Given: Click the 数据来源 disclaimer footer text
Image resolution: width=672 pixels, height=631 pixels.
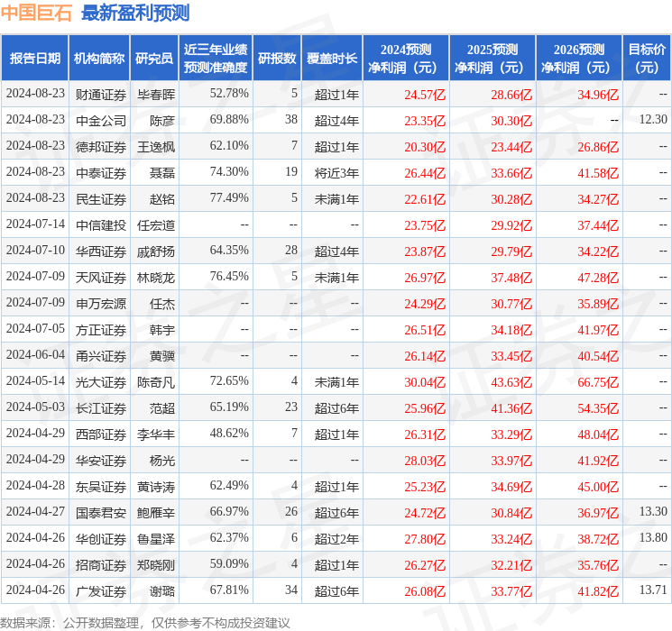Looking at the screenshot, I should click(145, 623).
